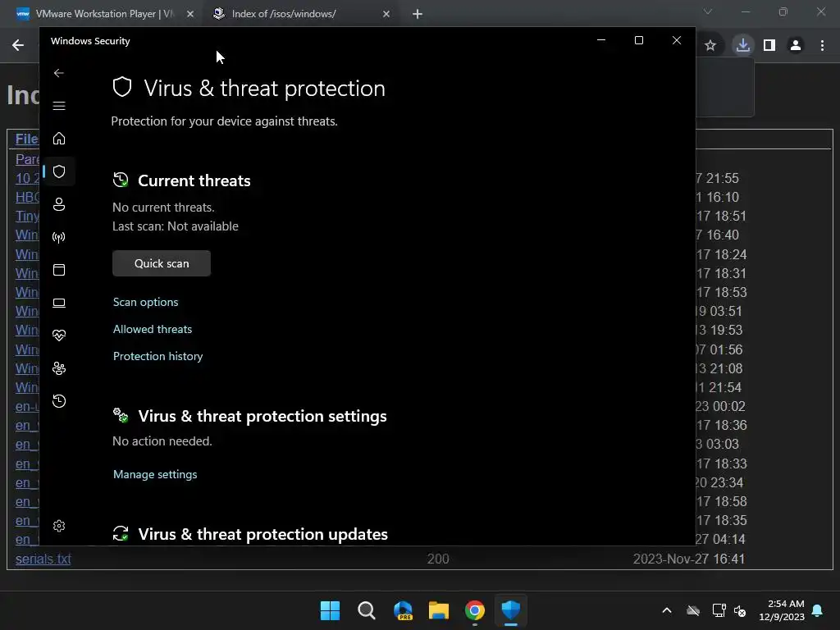Open File Explorer from taskbar

pyautogui.click(x=439, y=610)
